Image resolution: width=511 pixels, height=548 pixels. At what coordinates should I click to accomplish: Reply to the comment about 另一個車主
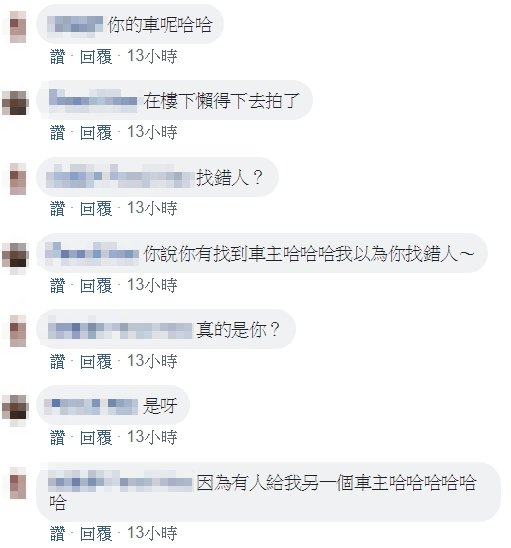[96, 533]
